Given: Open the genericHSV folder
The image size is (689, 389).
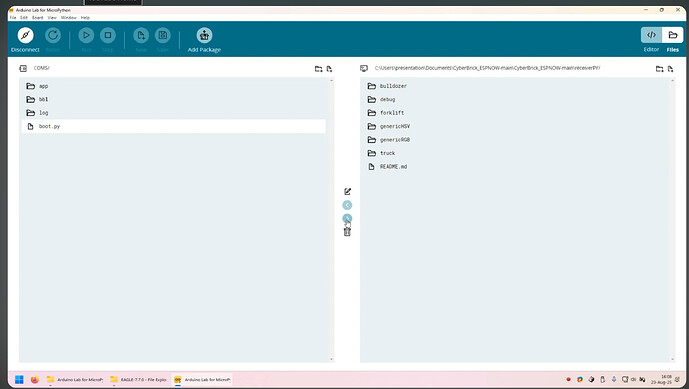Looking at the screenshot, I should [x=515, y=126].
